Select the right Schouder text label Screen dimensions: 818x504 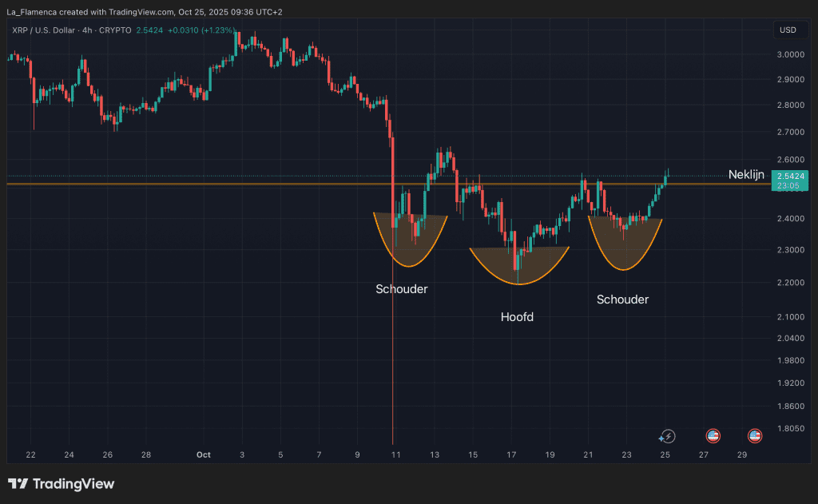click(622, 300)
